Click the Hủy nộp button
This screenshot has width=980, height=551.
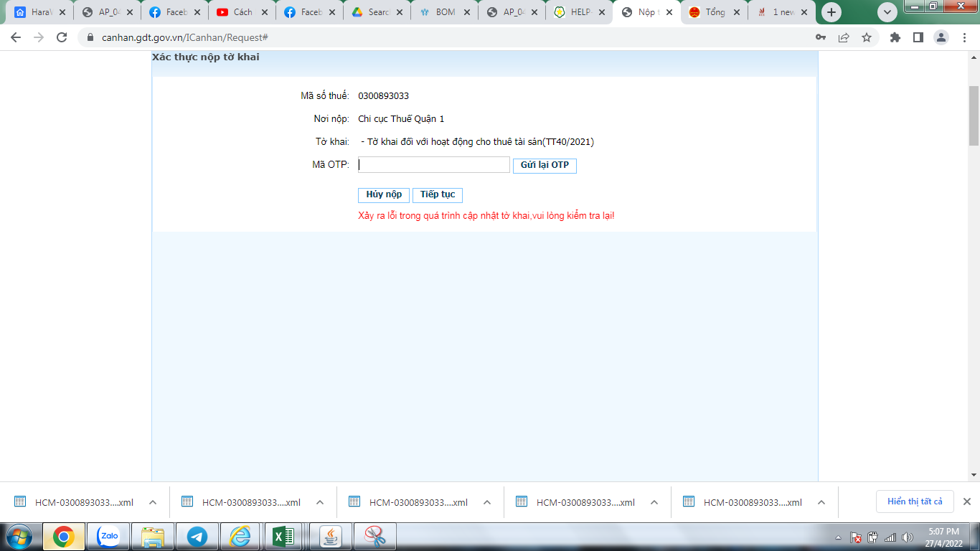point(384,195)
